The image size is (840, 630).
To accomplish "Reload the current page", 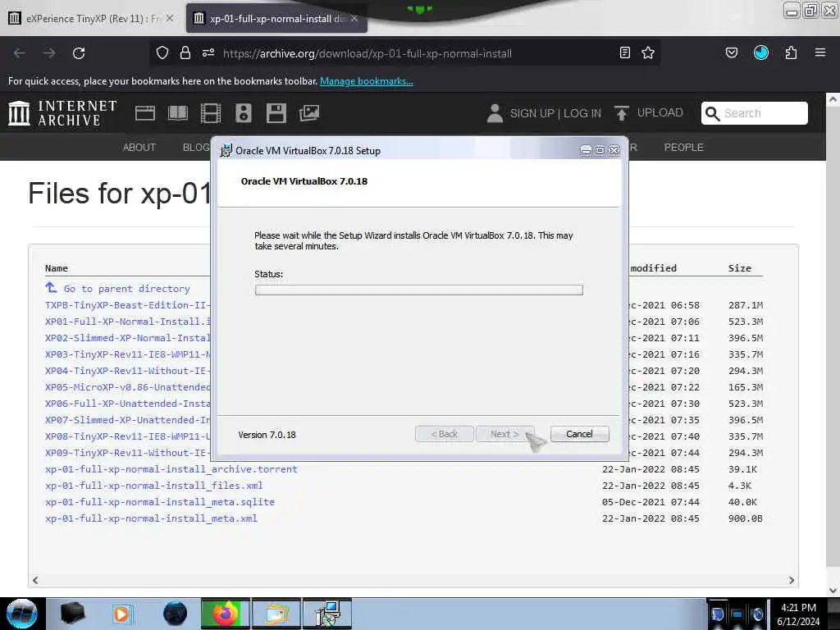I will pyautogui.click(x=79, y=53).
